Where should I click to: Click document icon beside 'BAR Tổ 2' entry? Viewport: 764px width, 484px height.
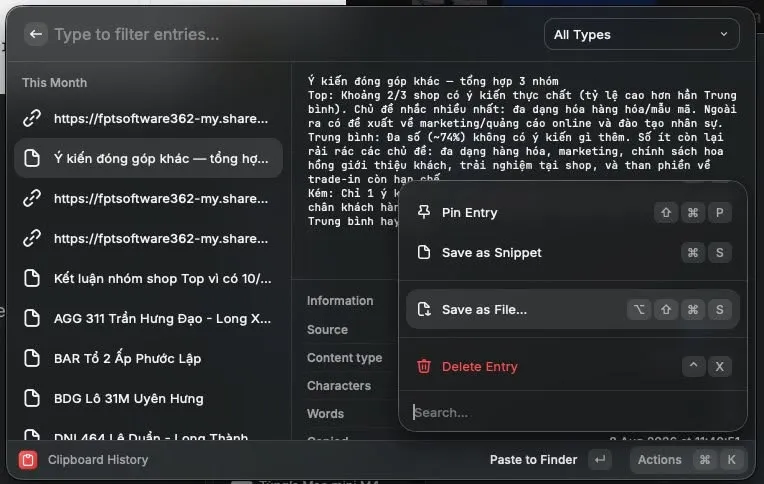[32, 358]
